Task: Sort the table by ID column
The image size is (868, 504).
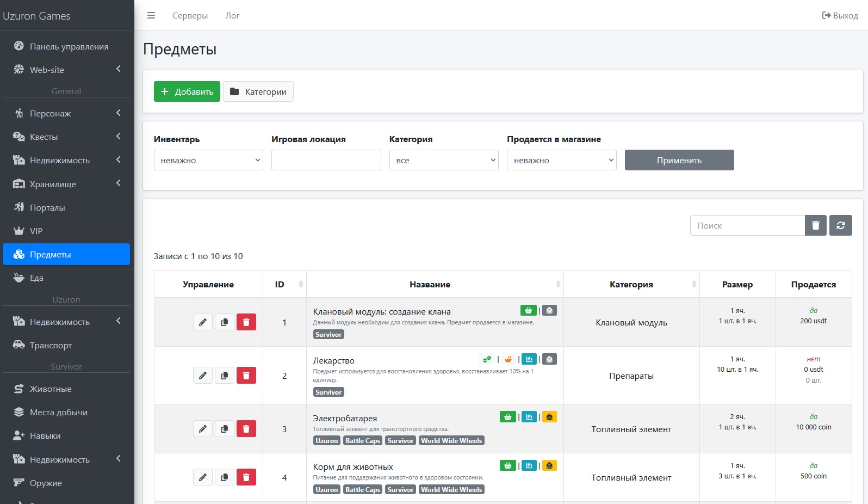Action: [284, 284]
